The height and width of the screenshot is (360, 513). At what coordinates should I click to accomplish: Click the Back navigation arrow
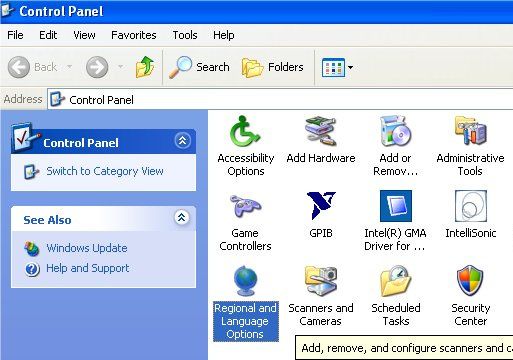click(x=19, y=67)
